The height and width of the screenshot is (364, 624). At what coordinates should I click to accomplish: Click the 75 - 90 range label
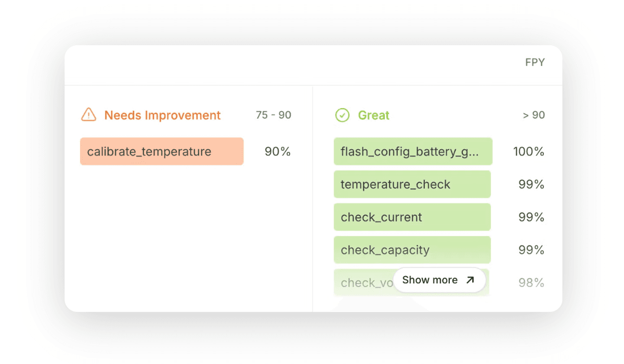[x=273, y=115]
